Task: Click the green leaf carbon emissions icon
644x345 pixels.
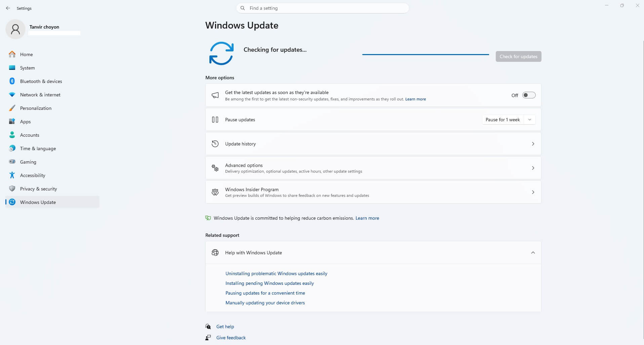Action: click(208, 218)
